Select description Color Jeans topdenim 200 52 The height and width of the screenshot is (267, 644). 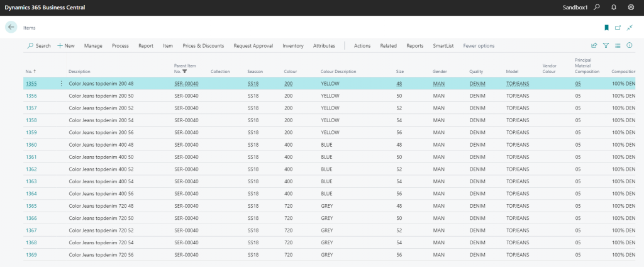pos(101,108)
